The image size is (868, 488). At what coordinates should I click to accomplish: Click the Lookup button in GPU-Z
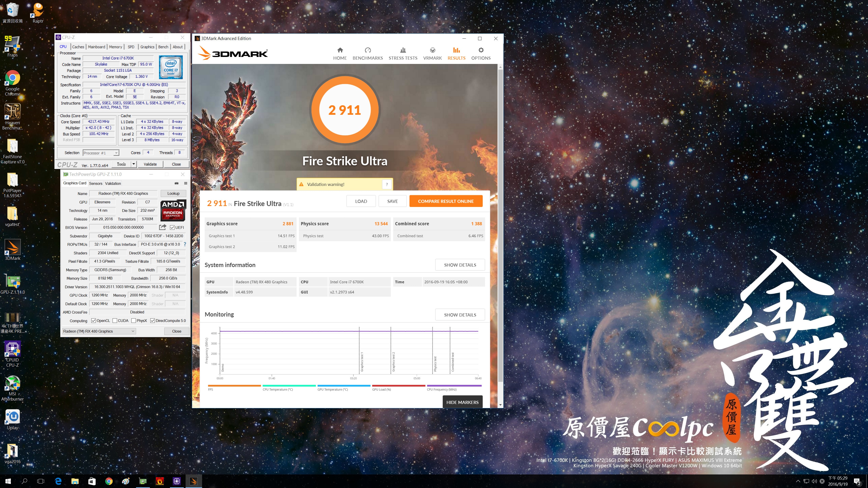[173, 193]
